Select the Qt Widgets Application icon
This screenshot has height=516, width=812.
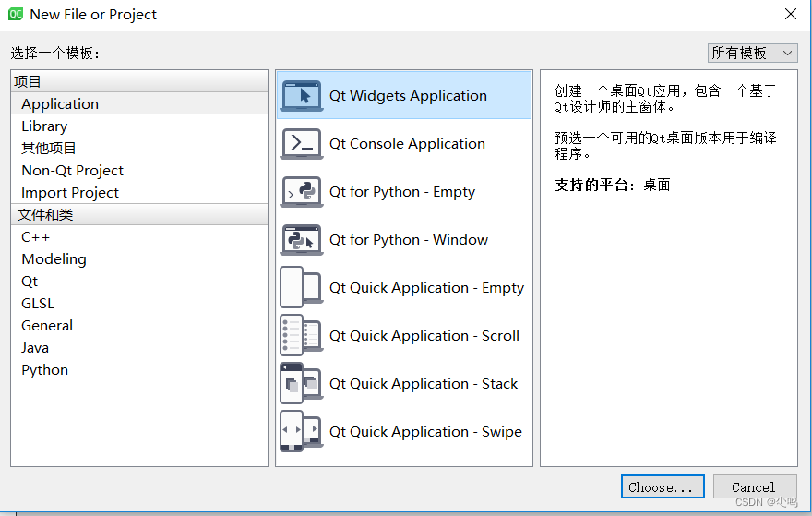302,96
